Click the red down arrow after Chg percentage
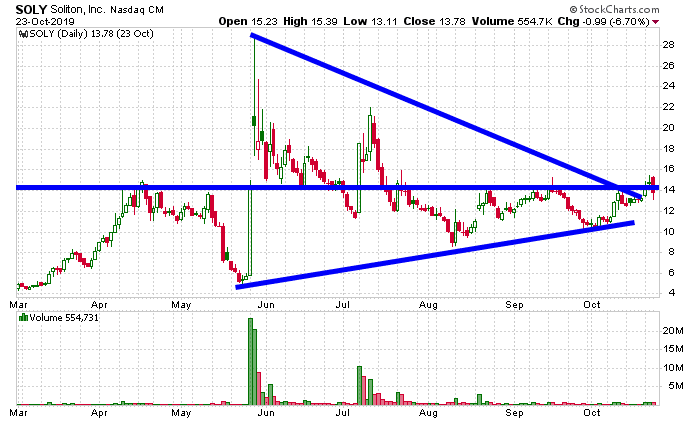Image resolution: width=700 pixels, height=421 pixels. (x=655, y=22)
